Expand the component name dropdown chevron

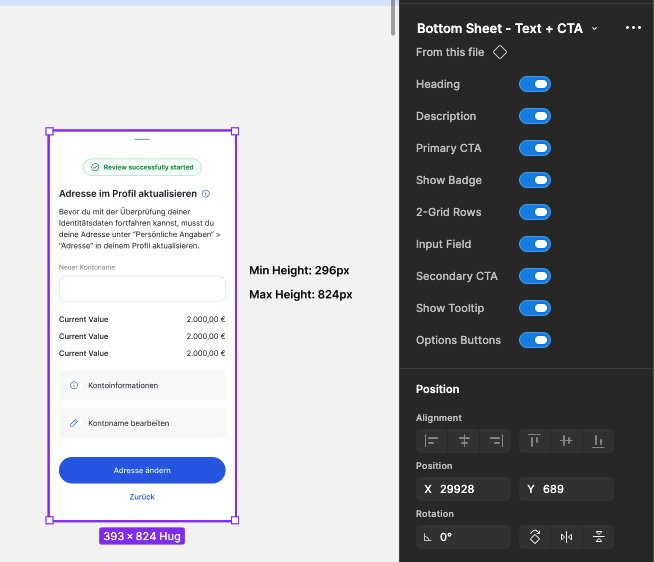coord(594,28)
